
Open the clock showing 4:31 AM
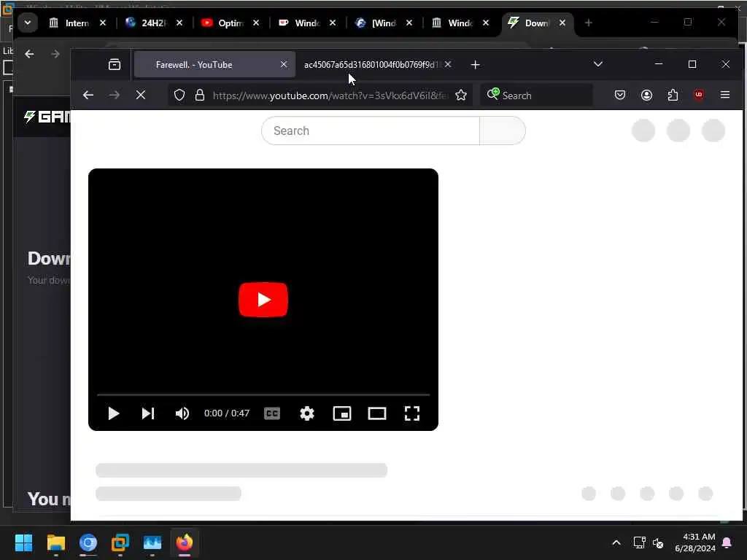(x=695, y=542)
